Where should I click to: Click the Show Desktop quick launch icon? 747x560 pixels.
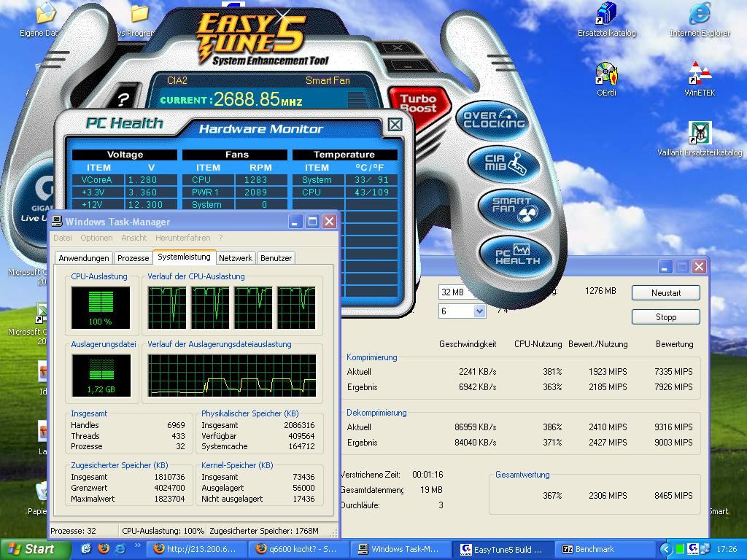[x=87, y=548]
